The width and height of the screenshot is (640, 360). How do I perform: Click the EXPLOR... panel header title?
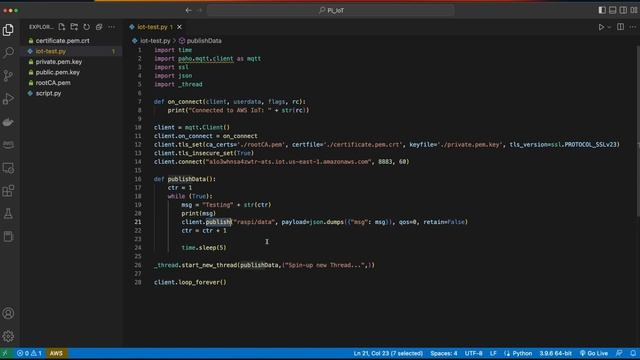coord(41,27)
